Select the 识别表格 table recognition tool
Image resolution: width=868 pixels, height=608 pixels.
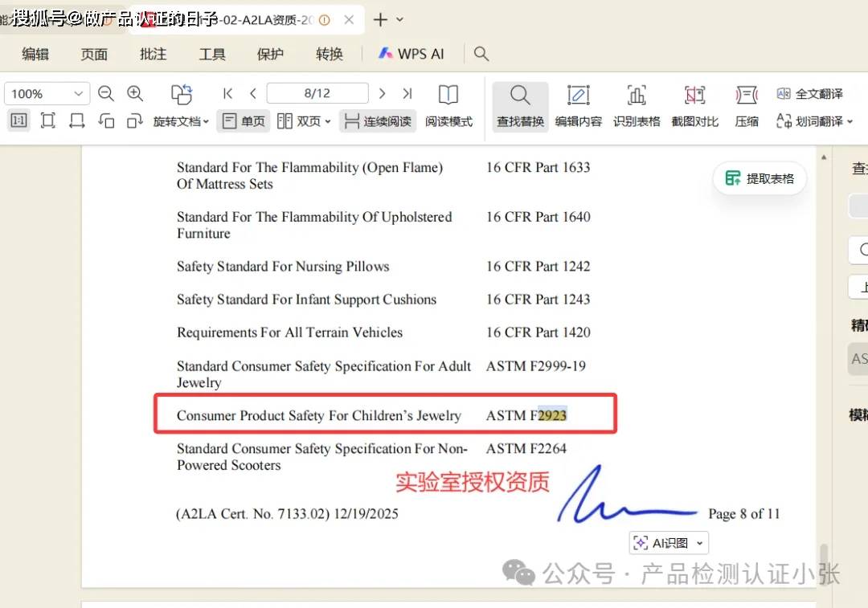coord(637,106)
